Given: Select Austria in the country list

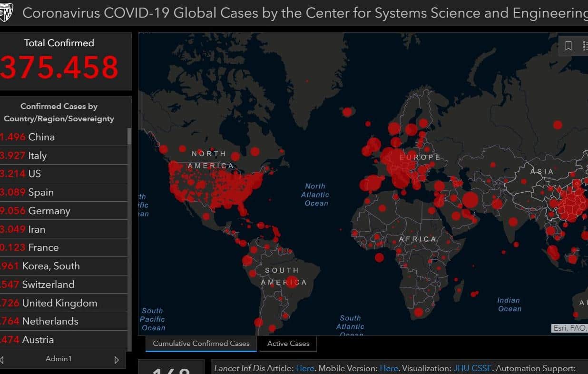Looking at the screenshot, I should 64,340.
